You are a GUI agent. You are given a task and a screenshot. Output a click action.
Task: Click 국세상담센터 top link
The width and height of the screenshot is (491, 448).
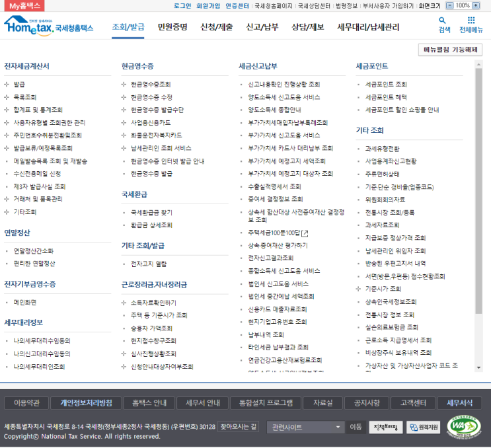[314, 6]
